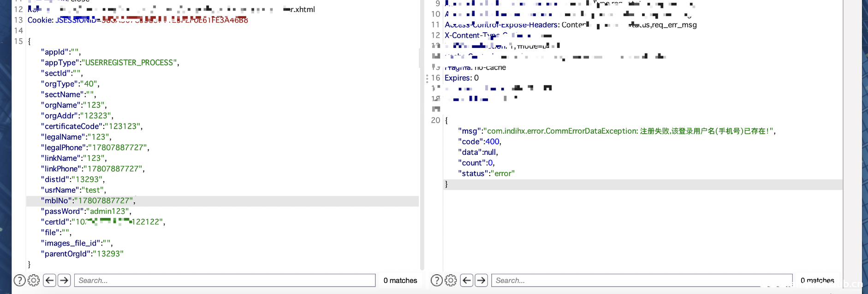This screenshot has width=868, height=294.
Task: Click the "status":"error" response line
Action: (486, 173)
